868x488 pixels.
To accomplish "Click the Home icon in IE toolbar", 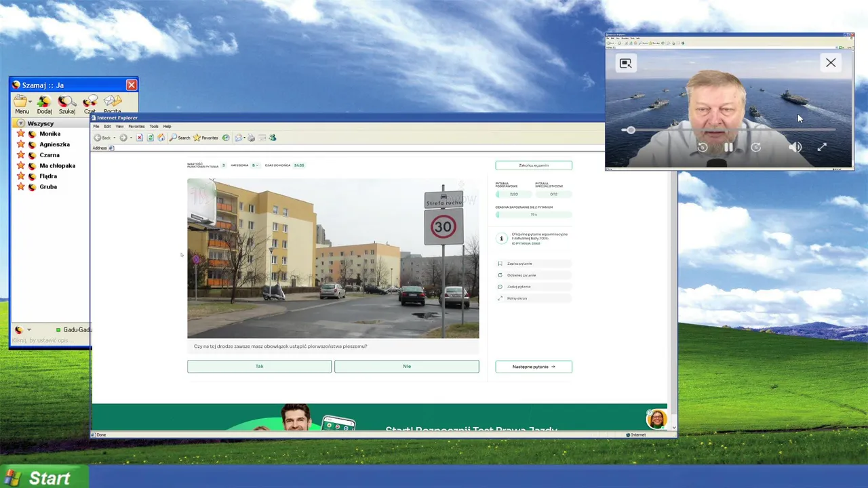I will tap(161, 138).
